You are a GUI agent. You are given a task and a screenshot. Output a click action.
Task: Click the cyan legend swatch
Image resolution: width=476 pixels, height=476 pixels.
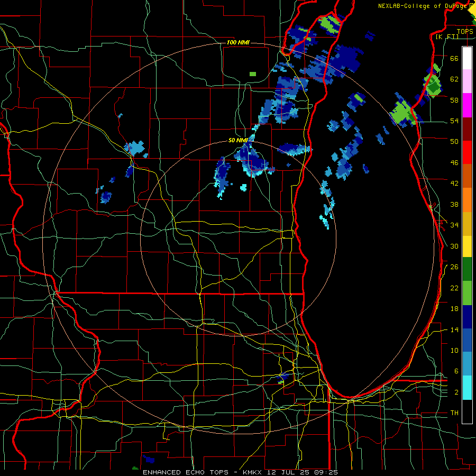click(x=467, y=388)
